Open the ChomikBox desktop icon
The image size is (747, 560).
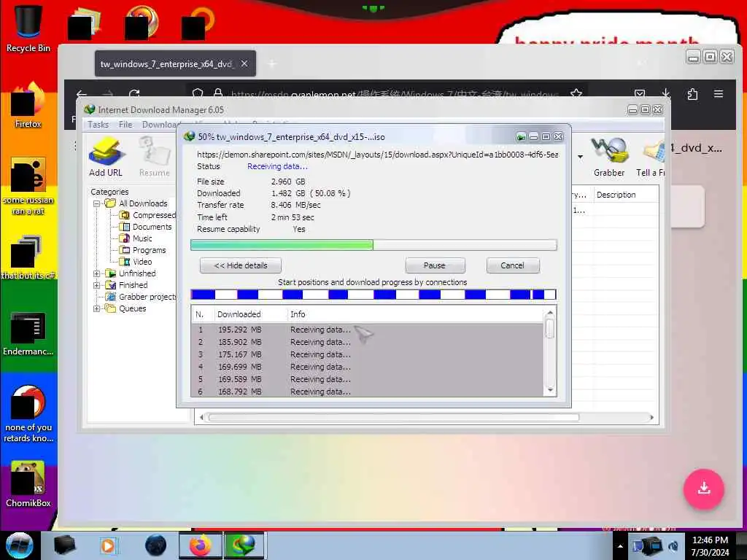pyautogui.click(x=28, y=484)
